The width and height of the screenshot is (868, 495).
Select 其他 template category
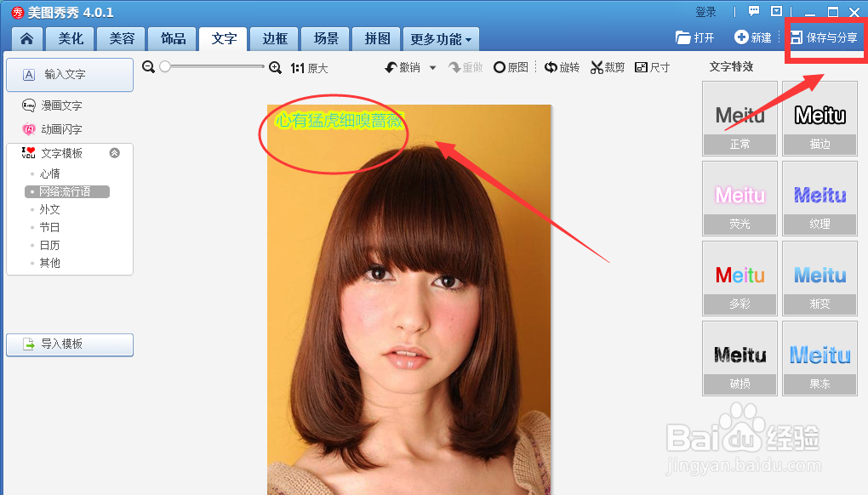click(x=50, y=263)
